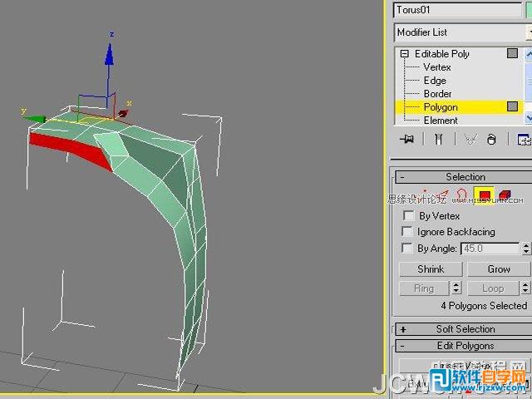Select Edge sub-object icon in Selection
The width and height of the screenshot is (532, 399).
(x=442, y=195)
